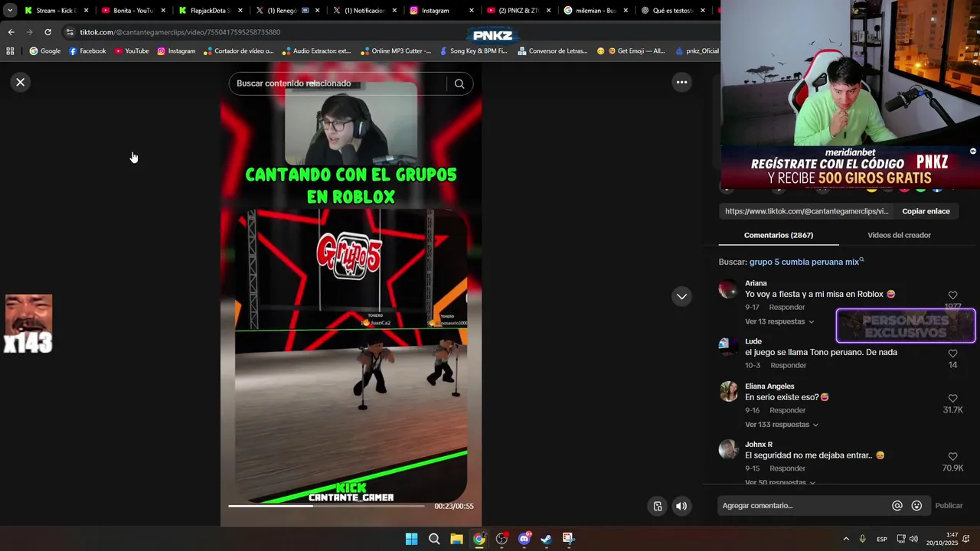Like Ariana's comment with heart icon
The image size is (980, 551).
coord(953,295)
